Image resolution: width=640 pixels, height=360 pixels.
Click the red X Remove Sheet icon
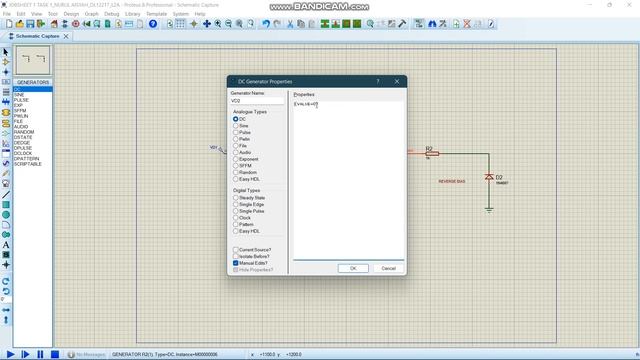pyautogui.click(x=467, y=24)
